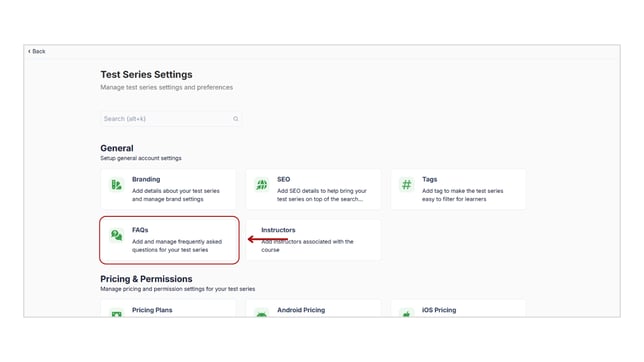Click 'Setup general account settings' text
The image size is (644, 362).
tap(141, 158)
